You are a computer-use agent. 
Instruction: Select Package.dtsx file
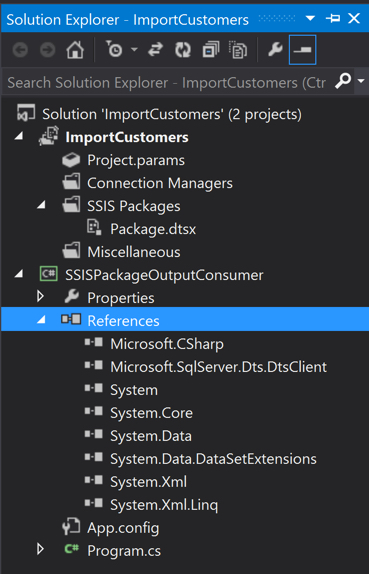click(x=153, y=229)
